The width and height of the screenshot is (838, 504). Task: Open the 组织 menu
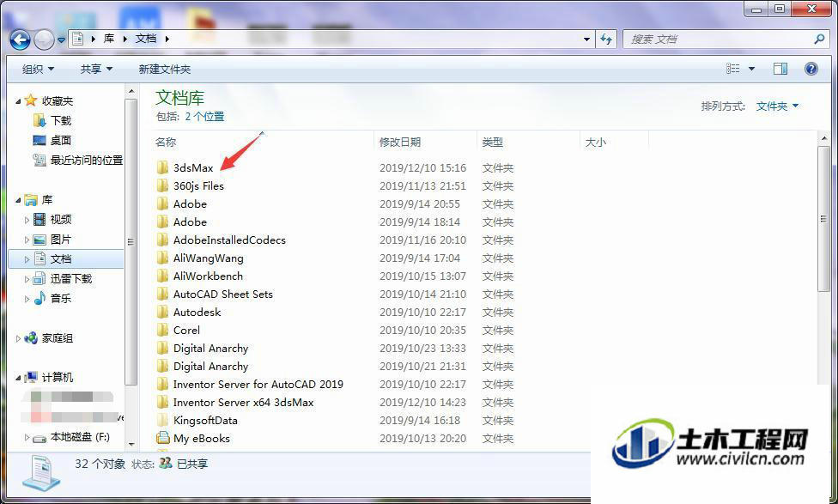pos(38,69)
